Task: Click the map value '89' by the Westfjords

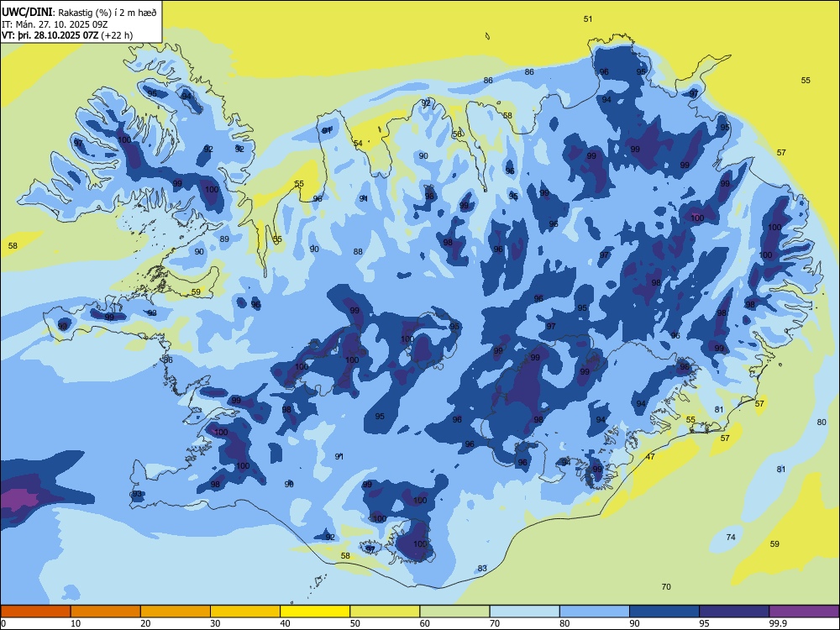Action: tap(224, 239)
